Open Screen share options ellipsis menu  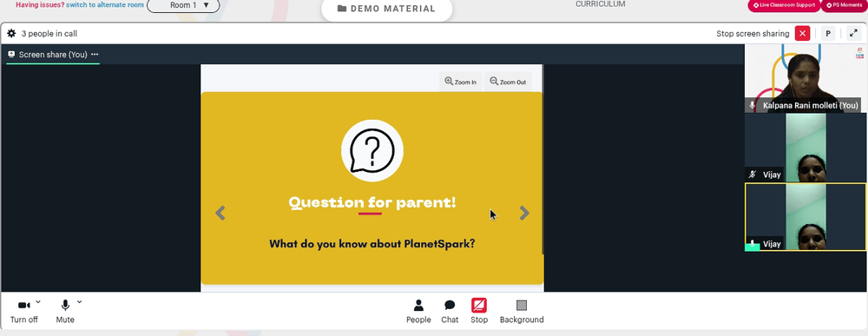pyautogui.click(x=95, y=54)
